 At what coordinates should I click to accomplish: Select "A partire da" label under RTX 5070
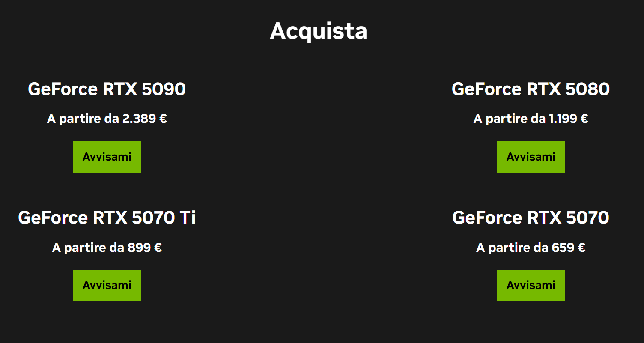click(512, 248)
